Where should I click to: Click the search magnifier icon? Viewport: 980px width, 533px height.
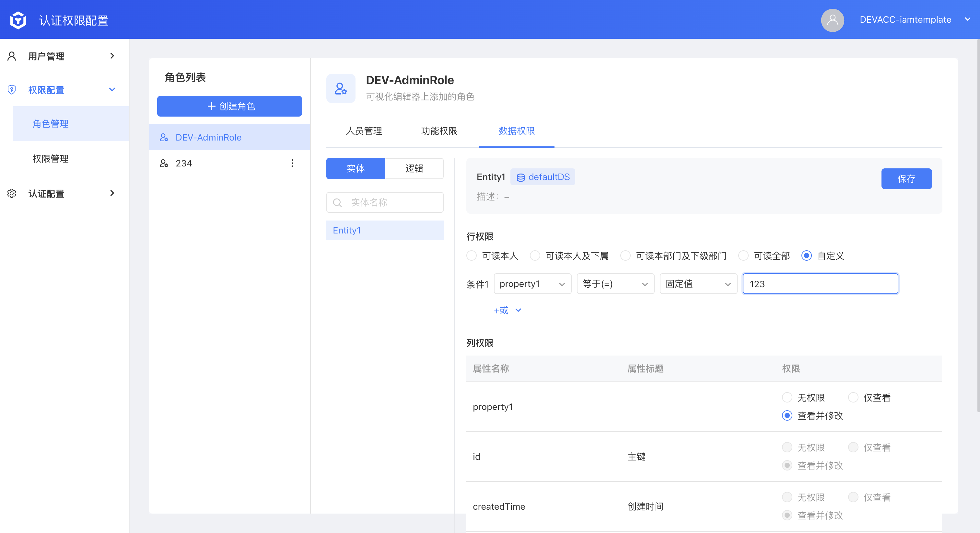(x=337, y=202)
